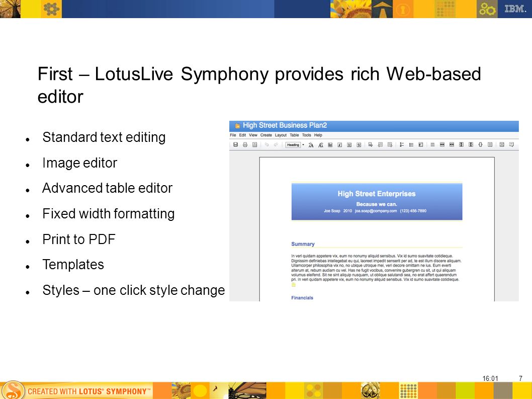This screenshot has height=399, width=532.
Task: Click the Financials heading in the document
Action: (x=302, y=298)
